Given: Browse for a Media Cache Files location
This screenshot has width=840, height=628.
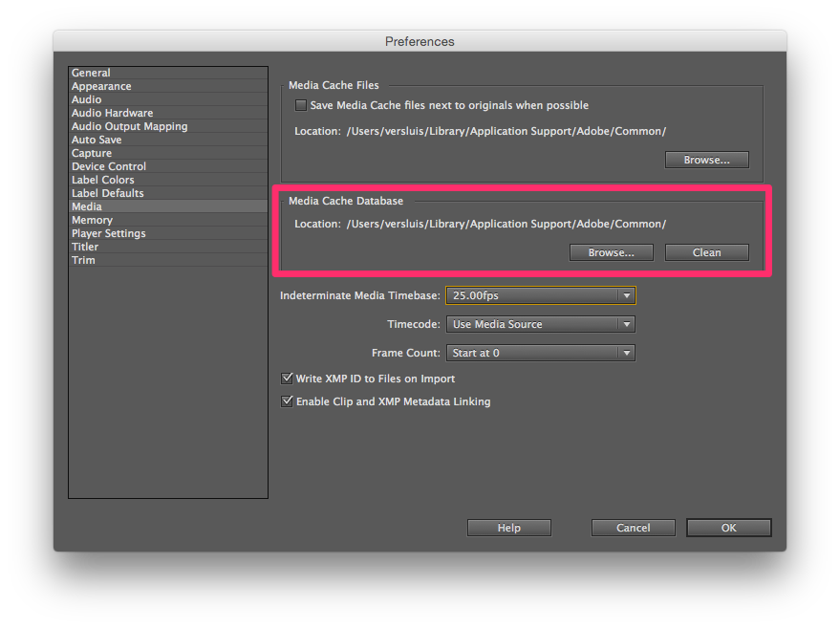Looking at the screenshot, I should (x=706, y=159).
